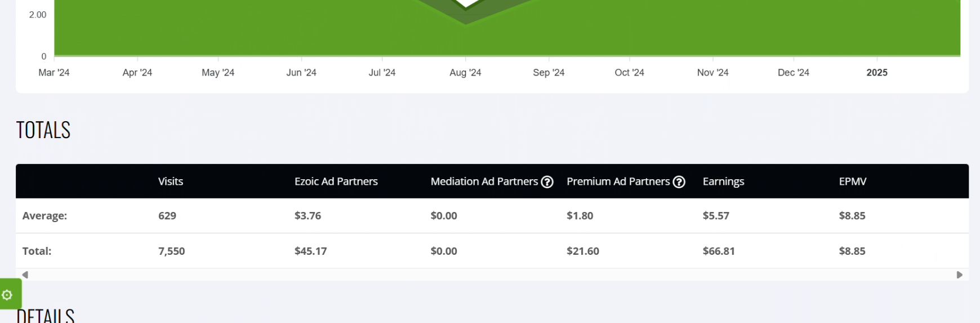Click the table scroll left arrow
This screenshot has width=980, height=323.
(25, 275)
